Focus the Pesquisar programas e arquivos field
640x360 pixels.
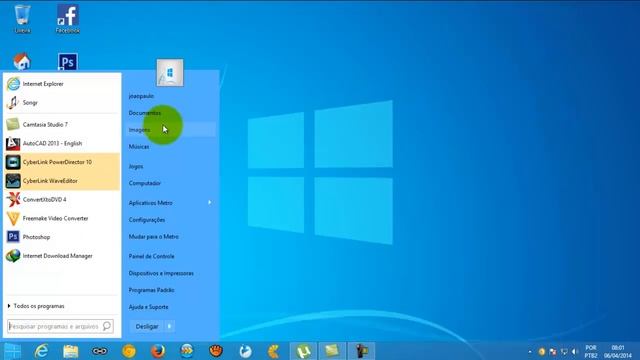coord(60,326)
